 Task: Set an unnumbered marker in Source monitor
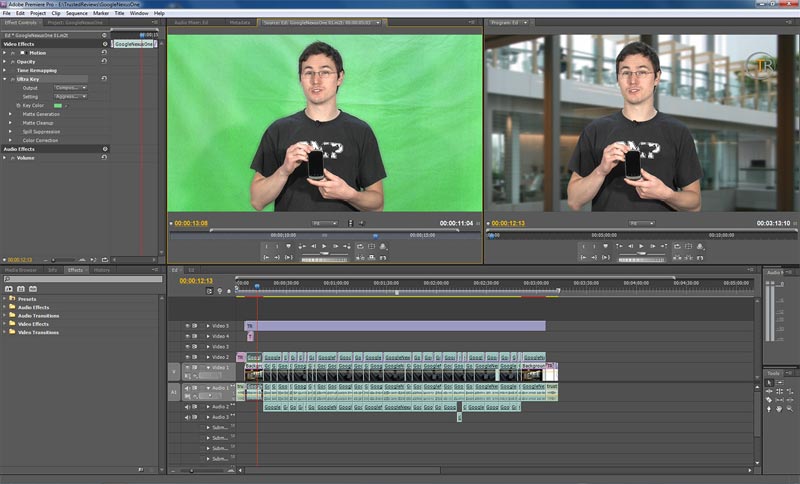click(289, 246)
